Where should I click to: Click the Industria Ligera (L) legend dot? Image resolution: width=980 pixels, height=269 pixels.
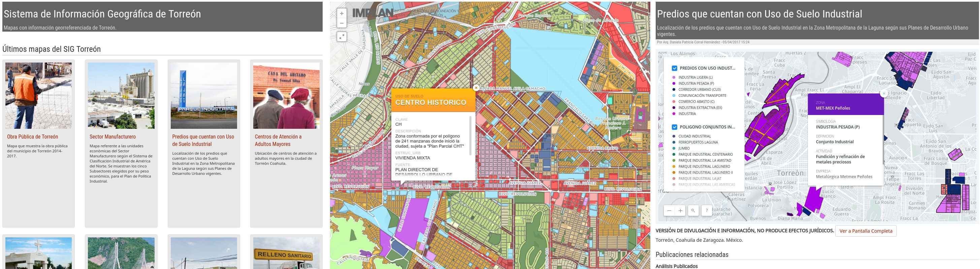coord(674,78)
